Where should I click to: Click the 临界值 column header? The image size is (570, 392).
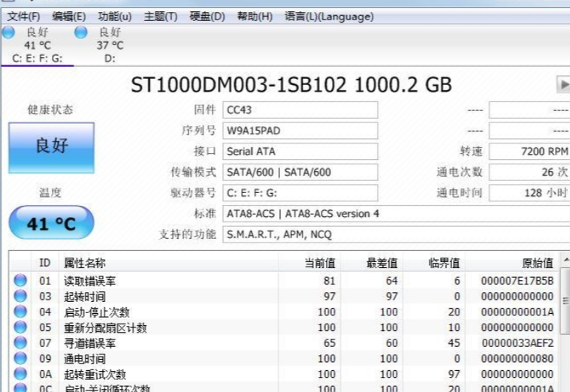tap(433, 263)
